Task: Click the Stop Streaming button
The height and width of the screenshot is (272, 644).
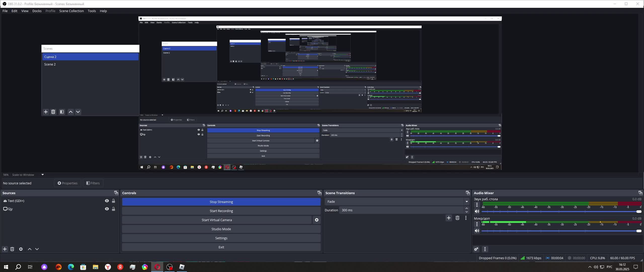Action: pos(221,202)
